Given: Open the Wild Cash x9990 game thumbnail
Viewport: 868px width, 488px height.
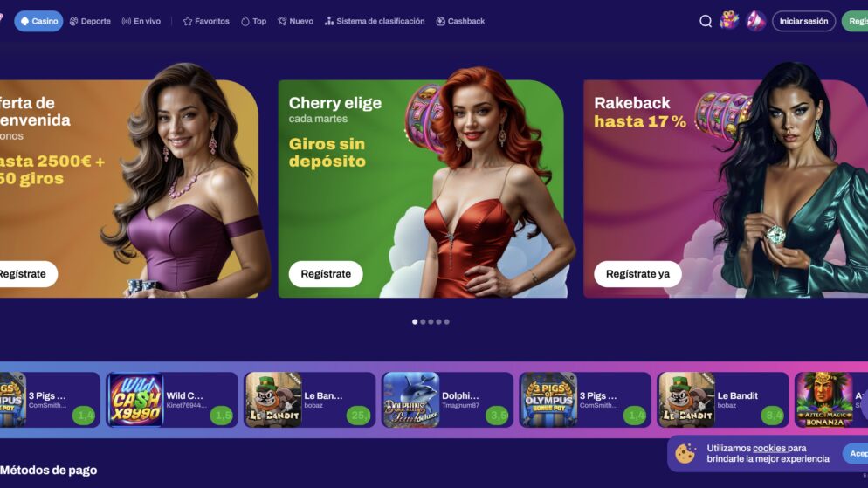Looking at the screenshot, I should tap(135, 400).
